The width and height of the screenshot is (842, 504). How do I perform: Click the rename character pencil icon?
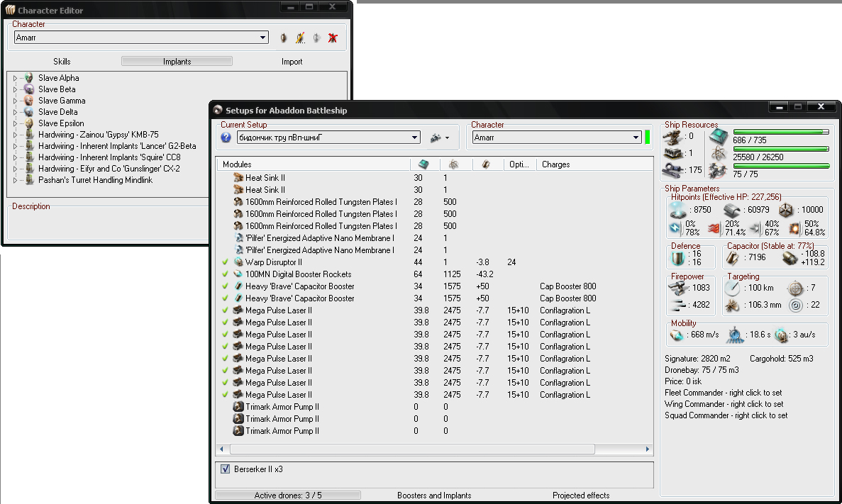tap(300, 38)
